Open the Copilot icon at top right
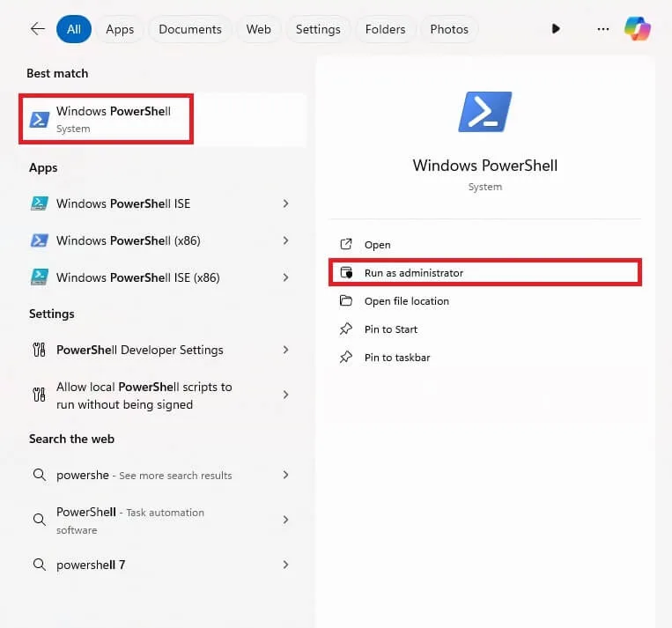672x628 pixels. 637,29
